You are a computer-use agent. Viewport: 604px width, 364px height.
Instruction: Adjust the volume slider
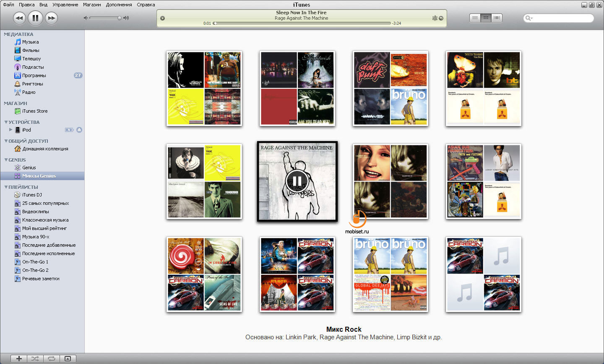[105, 18]
